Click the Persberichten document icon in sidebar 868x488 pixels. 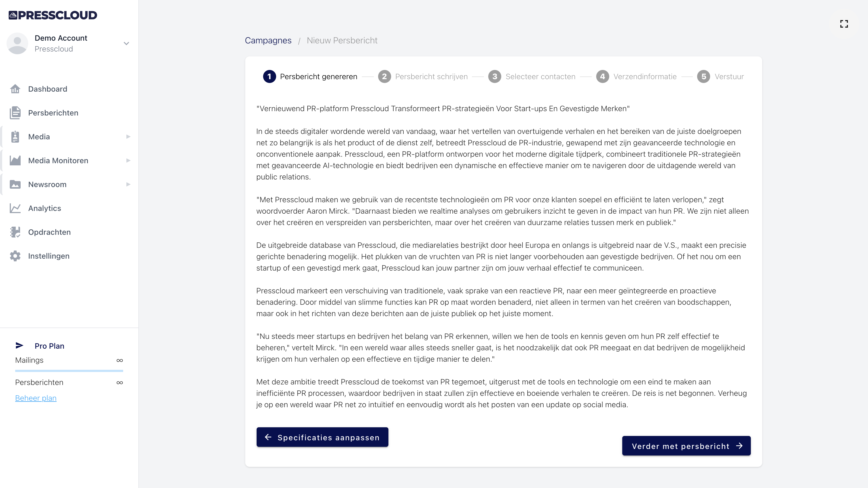point(15,113)
